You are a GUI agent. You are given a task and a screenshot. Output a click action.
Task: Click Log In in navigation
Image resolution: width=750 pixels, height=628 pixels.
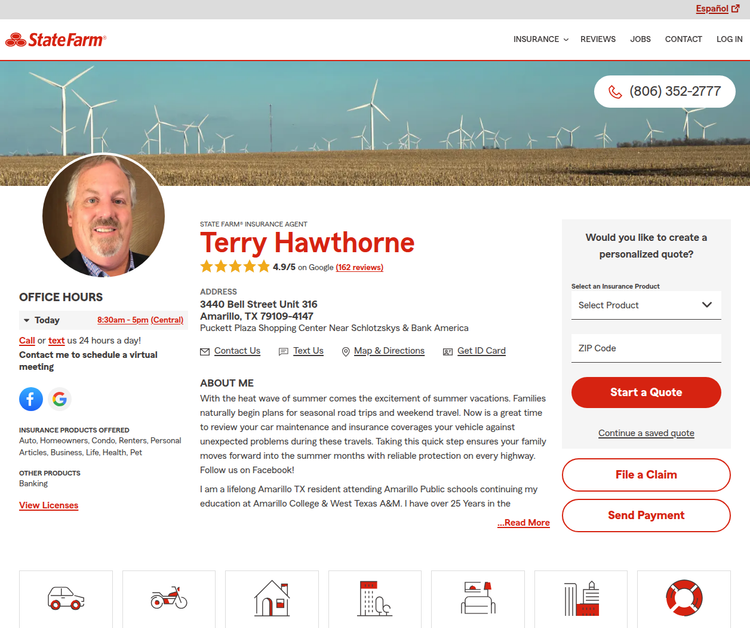(x=729, y=39)
